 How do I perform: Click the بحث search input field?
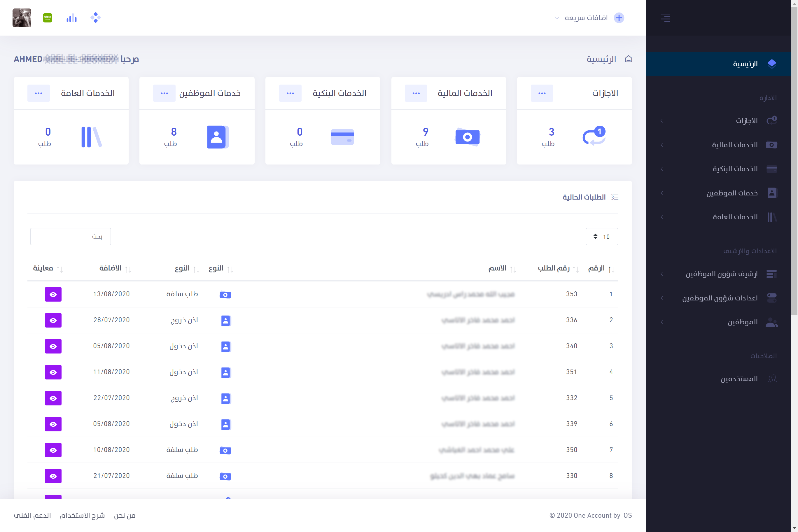[x=71, y=237]
